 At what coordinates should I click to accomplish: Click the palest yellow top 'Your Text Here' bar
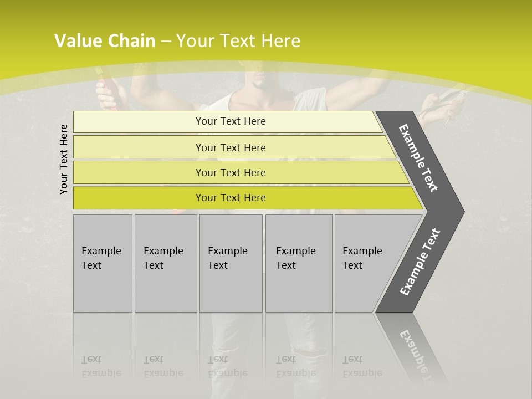(x=228, y=122)
